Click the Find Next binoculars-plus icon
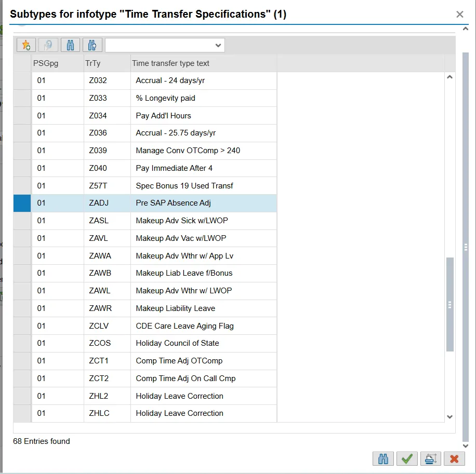This screenshot has width=476, height=474. tap(92, 45)
